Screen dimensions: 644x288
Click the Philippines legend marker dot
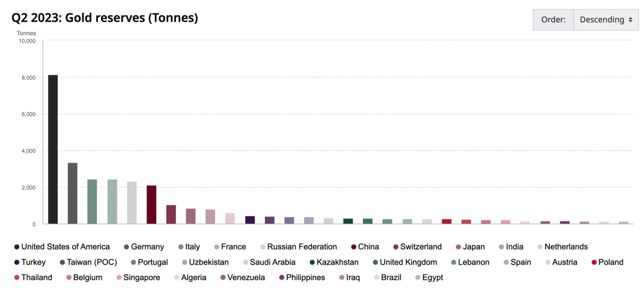(281, 278)
